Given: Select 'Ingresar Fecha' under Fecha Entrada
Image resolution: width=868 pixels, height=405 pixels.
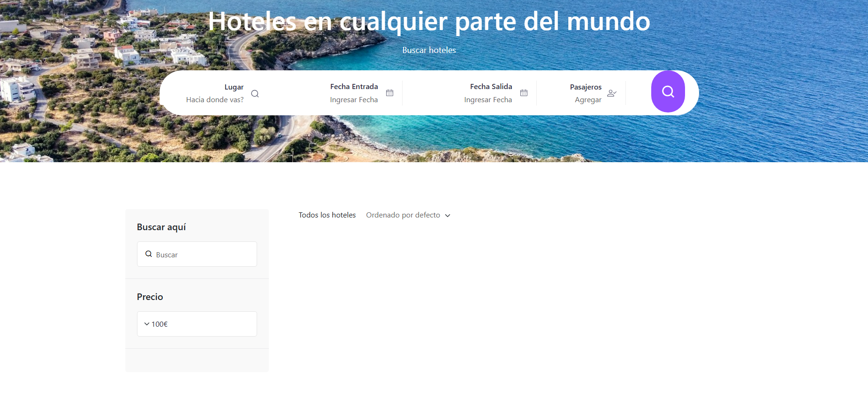Looking at the screenshot, I should click(x=354, y=100).
